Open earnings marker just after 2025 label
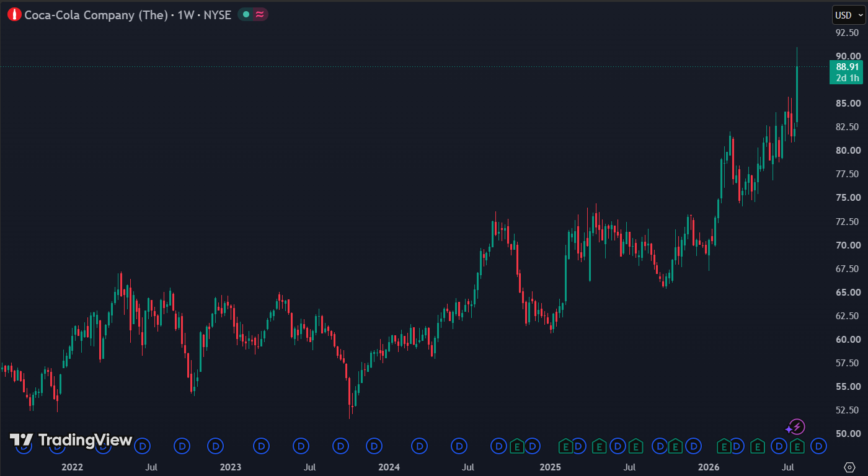The image size is (868, 476). point(565,446)
